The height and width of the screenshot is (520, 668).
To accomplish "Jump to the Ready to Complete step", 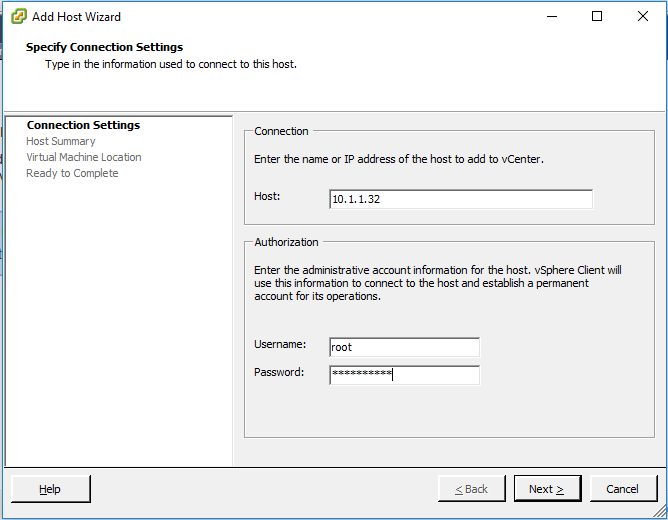I will point(72,173).
